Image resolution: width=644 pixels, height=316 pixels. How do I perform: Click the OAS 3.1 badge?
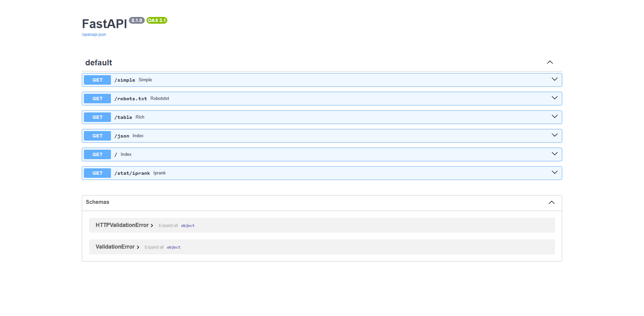pos(156,20)
